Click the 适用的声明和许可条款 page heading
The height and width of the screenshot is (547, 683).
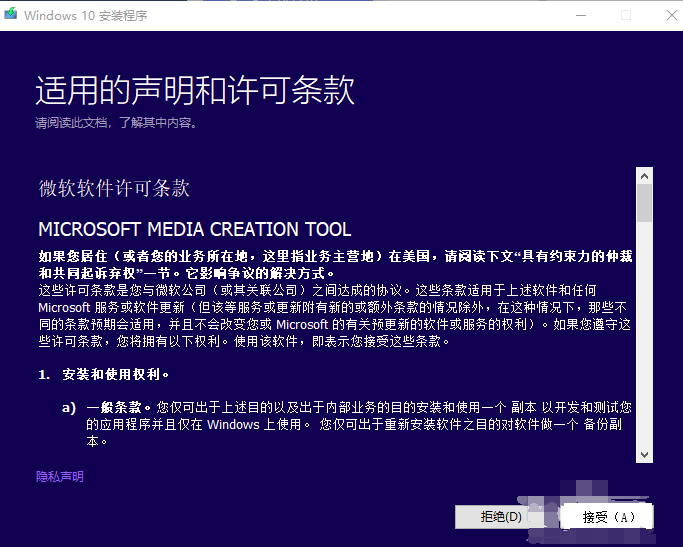click(x=195, y=91)
